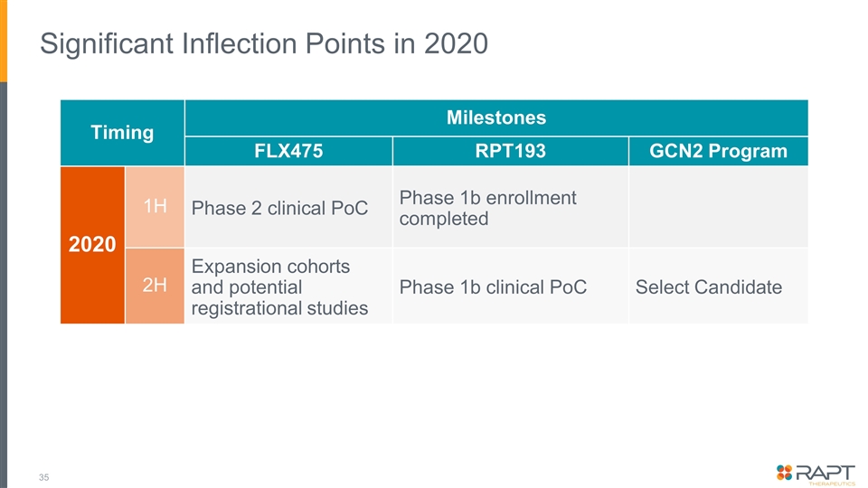Click the orange accent bar at top-left
868x488 pixels.
(x=4, y=41)
